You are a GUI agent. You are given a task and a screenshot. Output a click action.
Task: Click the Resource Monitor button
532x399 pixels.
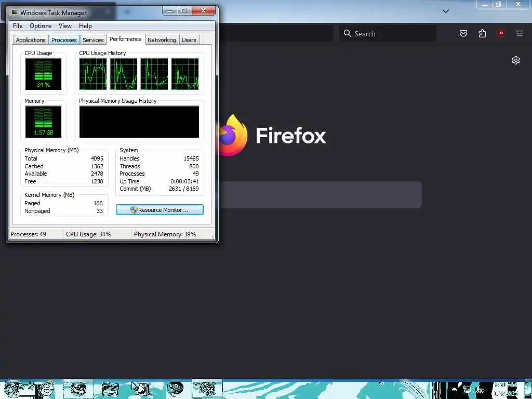(159, 210)
